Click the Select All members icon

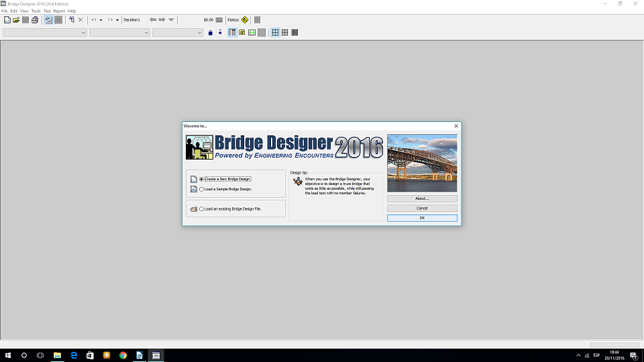[x=72, y=19]
